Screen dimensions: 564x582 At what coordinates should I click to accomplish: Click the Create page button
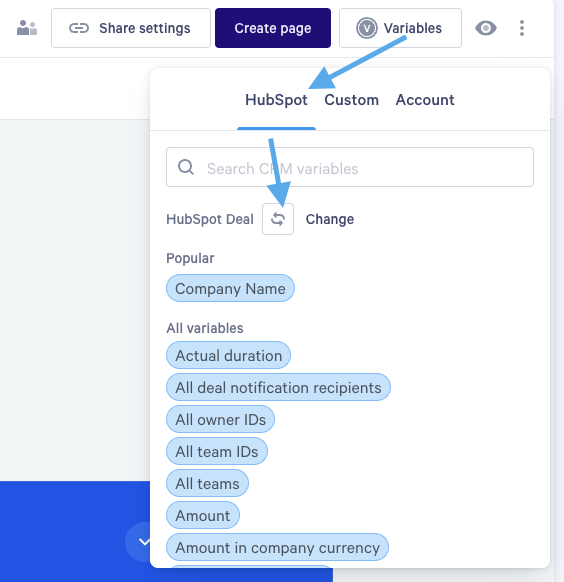(x=273, y=28)
